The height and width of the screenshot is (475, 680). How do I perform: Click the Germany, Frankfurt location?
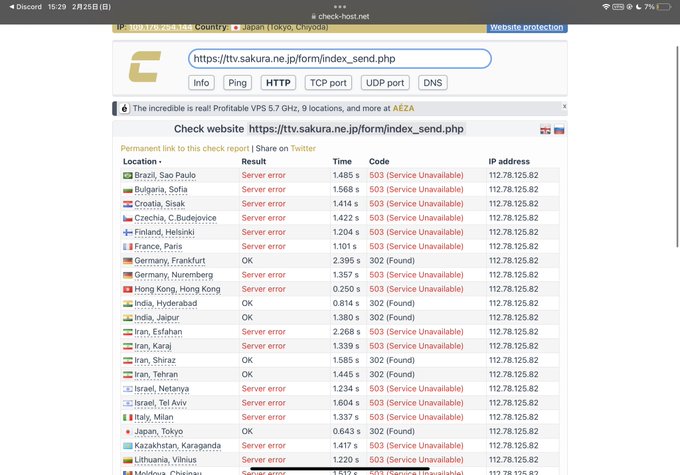[170, 261]
